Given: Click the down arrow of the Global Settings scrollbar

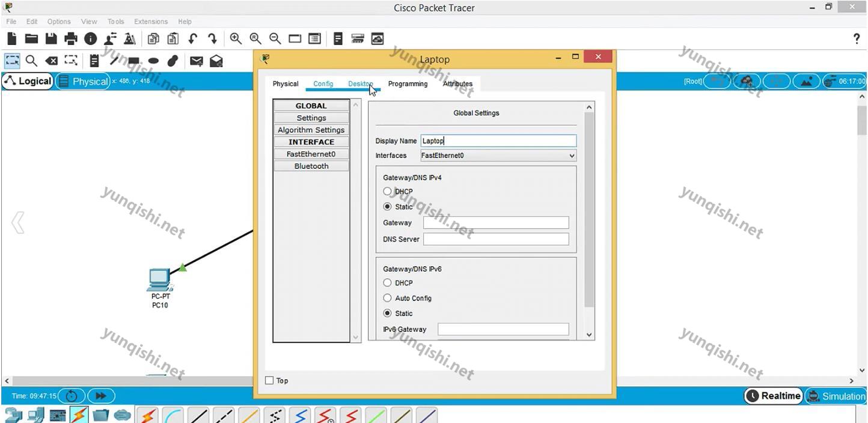Looking at the screenshot, I should pyautogui.click(x=589, y=335).
